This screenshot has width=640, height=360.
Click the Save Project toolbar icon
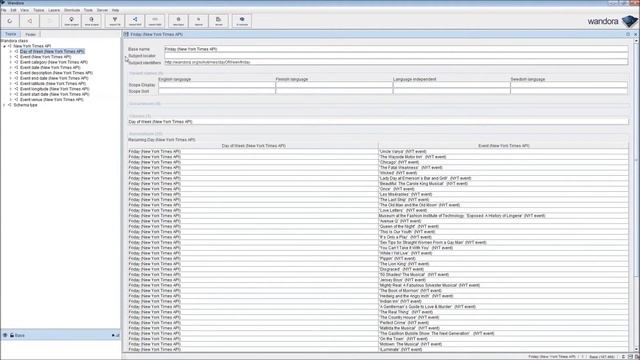point(91,21)
